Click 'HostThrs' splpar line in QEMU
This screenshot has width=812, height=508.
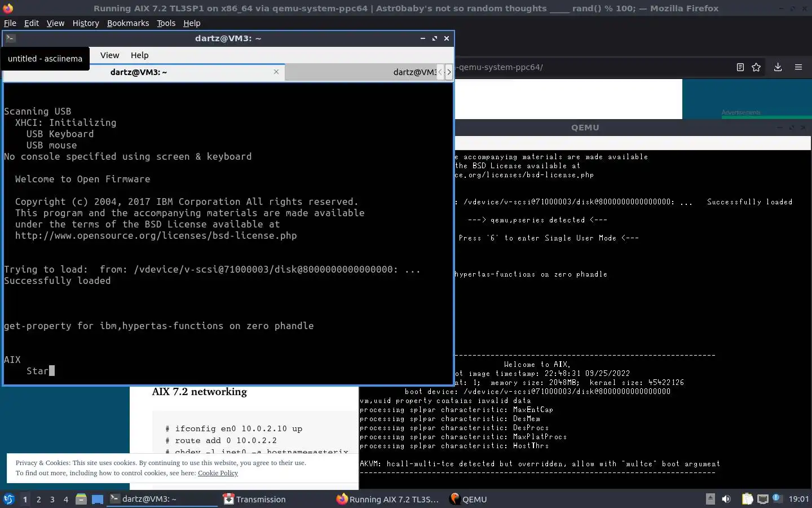click(x=454, y=446)
